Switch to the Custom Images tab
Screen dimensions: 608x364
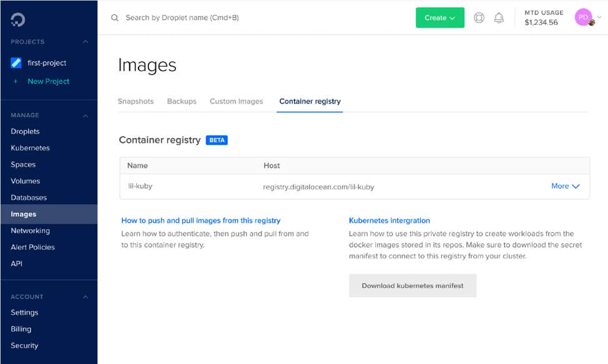click(x=236, y=101)
